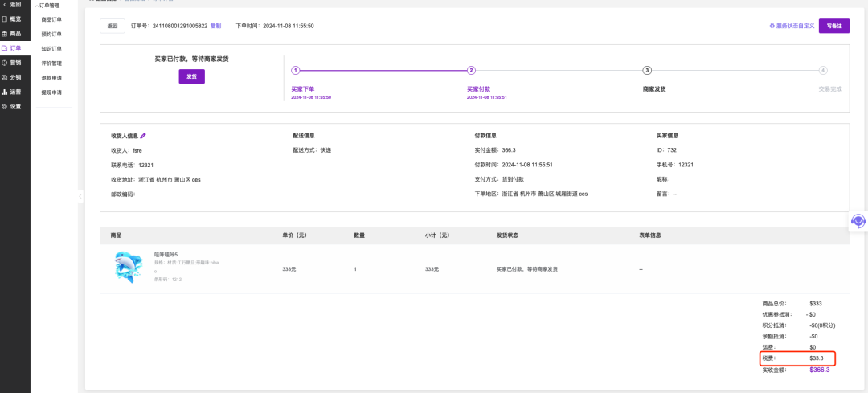Go to 商品 in the left sidebar
This screenshot has width=868, height=393.
tap(15, 34)
